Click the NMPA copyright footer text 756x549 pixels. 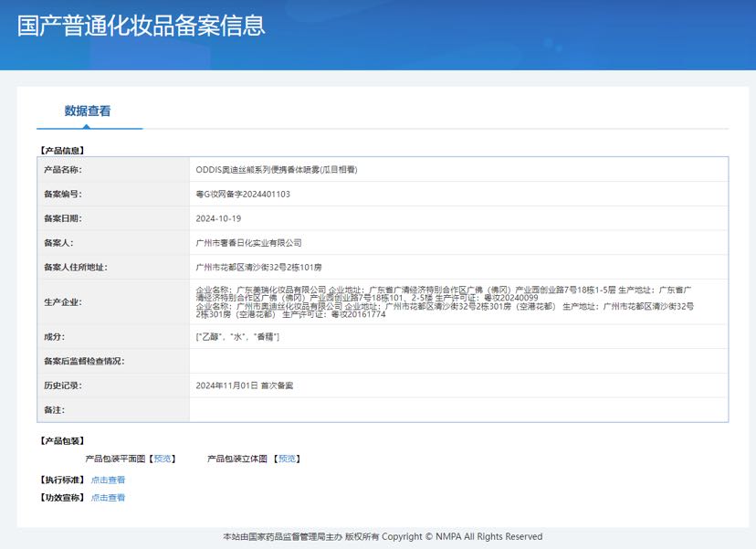pyautogui.click(x=383, y=536)
